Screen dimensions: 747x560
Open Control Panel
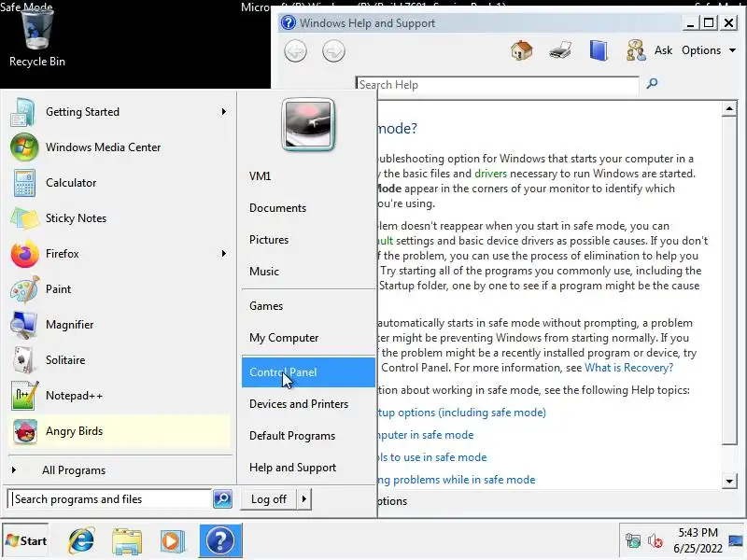(308, 372)
